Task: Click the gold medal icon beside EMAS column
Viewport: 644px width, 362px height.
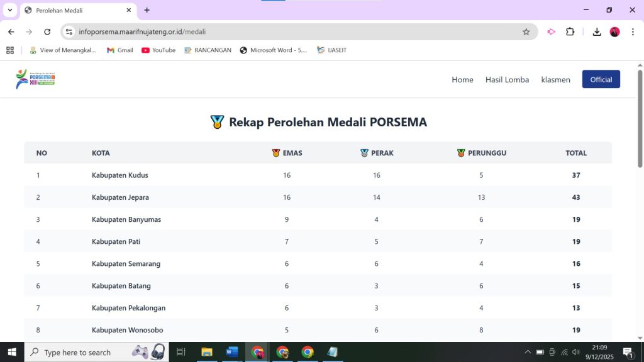Action: coord(275,152)
